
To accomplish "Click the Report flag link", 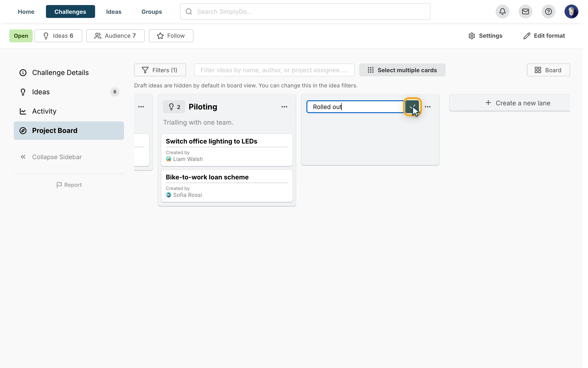I will tap(69, 185).
